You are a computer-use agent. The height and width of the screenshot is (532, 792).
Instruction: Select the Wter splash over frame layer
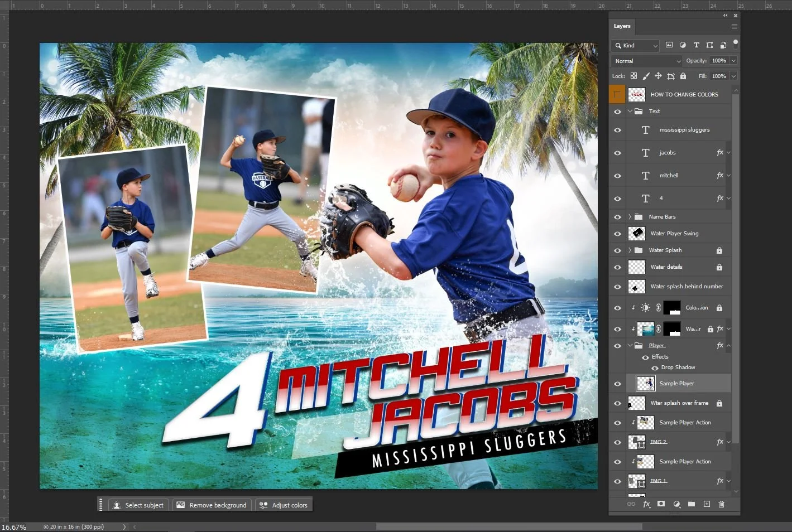pos(680,403)
